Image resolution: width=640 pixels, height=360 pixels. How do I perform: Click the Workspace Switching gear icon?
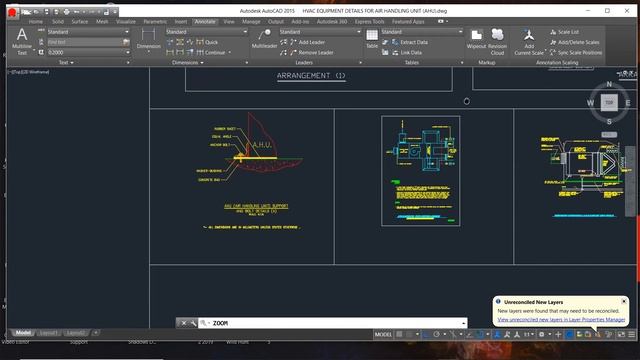coord(542,334)
